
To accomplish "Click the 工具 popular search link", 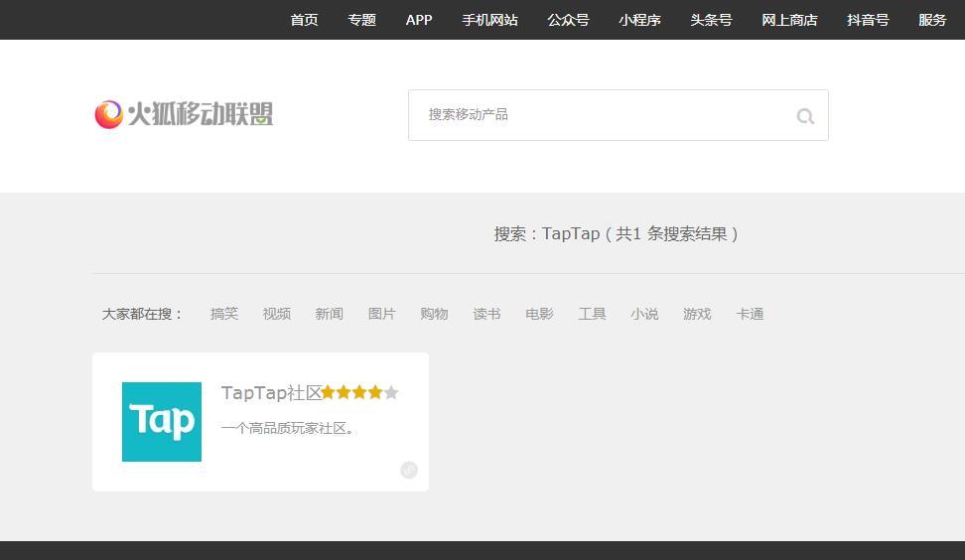I will click(592, 314).
